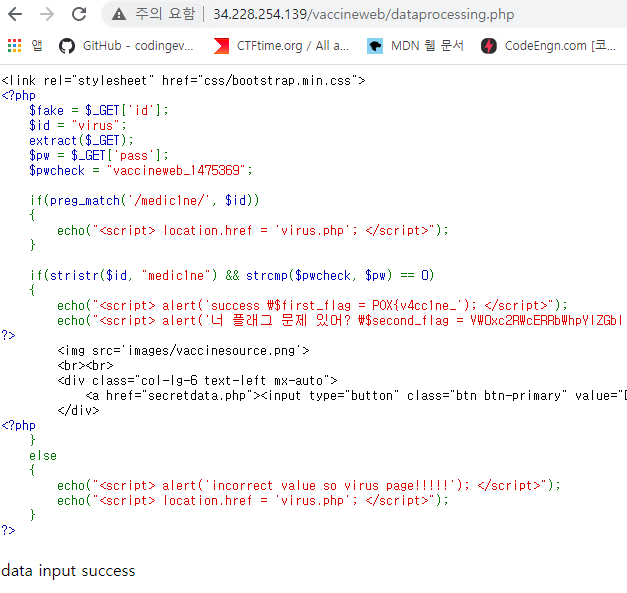Open the CodeEngn.com bookmark
The width and height of the screenshot is (627, 593).
click(548, 46)
